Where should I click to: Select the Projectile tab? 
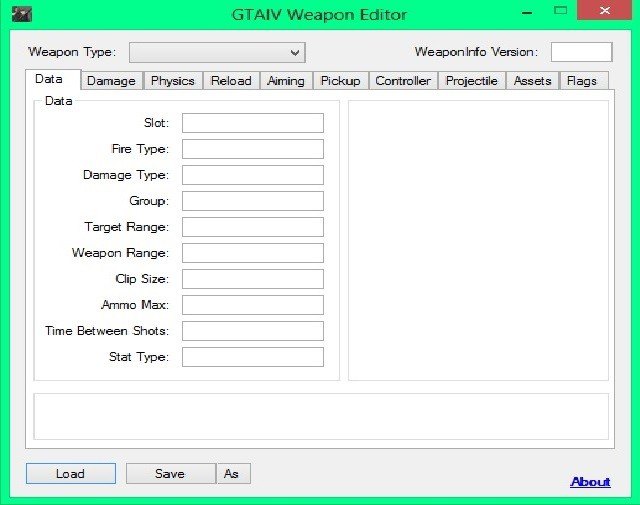point(471,81)
